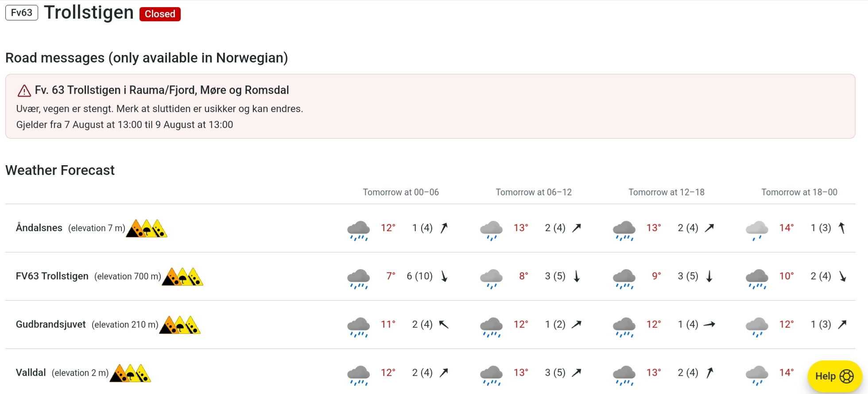
Task: Click Gudbrandsjuvet rain cloud icon for 12–18
Action: [x=624, y=327]
